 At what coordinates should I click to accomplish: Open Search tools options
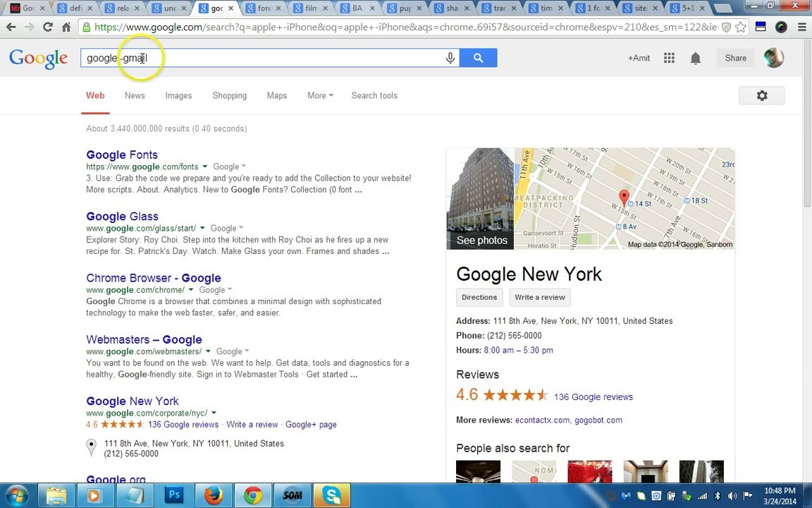pyautogui.click(x=374, y=95)
